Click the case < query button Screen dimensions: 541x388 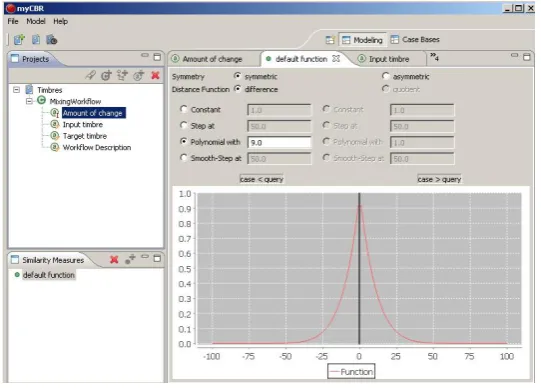point(262,179)
